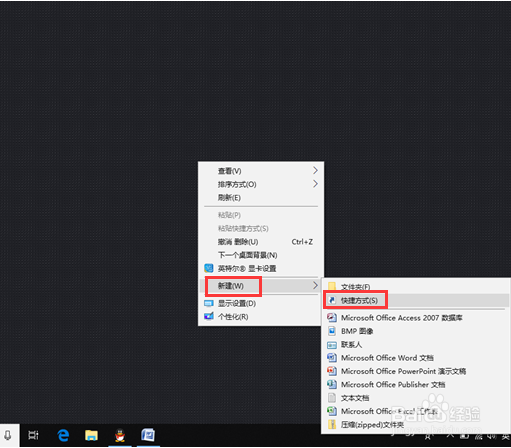Create a 压缩(zipped)文件夹 archive

point(415,424)
